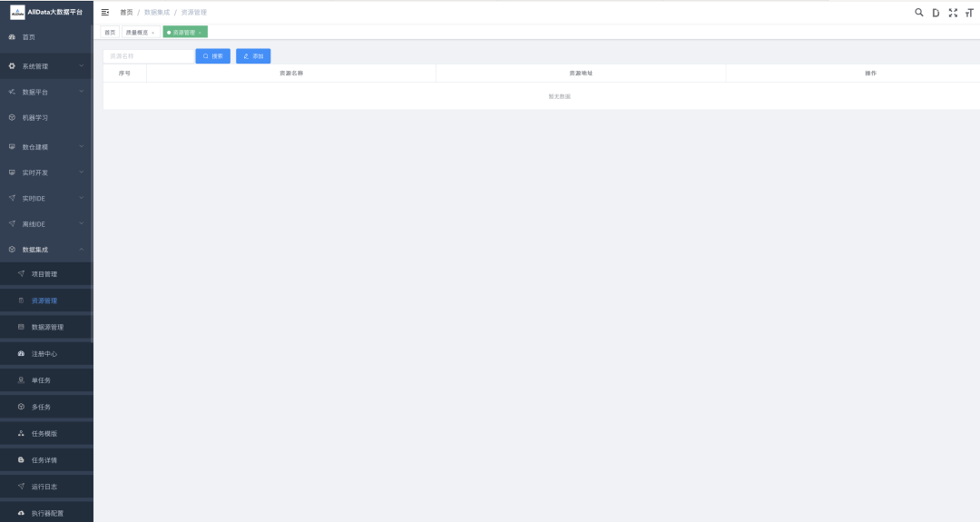The image size is (980, 522).
Task: Expand the 数据平台 sidebar menu
Action: point(45,92)
